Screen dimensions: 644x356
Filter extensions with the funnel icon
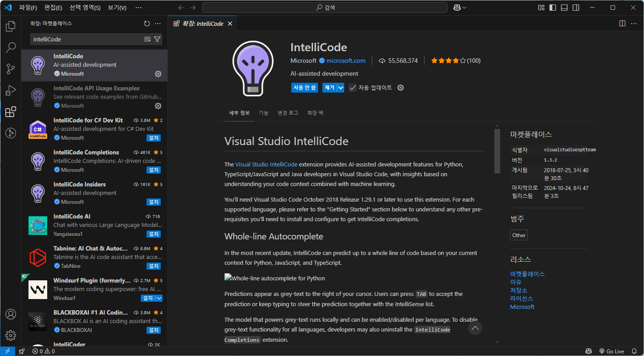tap(157, 39)
